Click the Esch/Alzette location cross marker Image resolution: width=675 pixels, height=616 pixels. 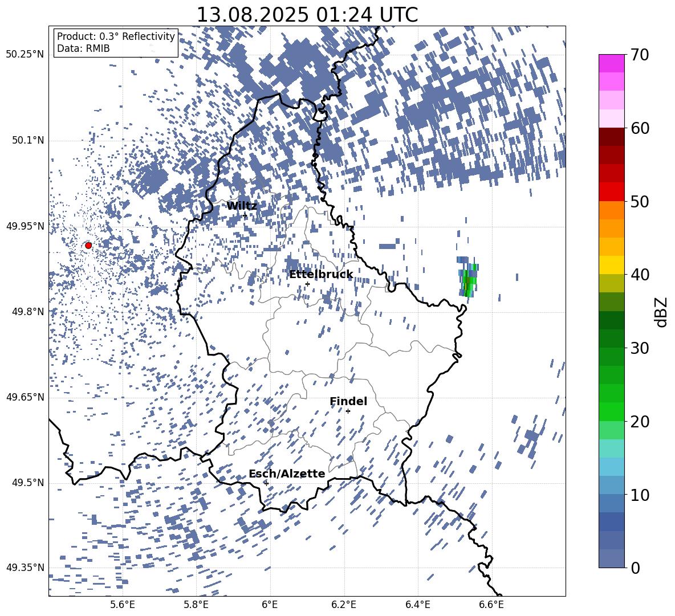pyautogui.click(x=266, y=483)
